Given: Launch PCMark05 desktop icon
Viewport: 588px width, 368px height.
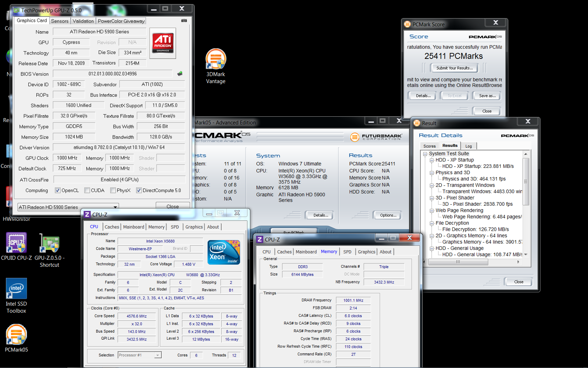Looking at the screenshot, I should pyautogui.click(x=16, y=339).
